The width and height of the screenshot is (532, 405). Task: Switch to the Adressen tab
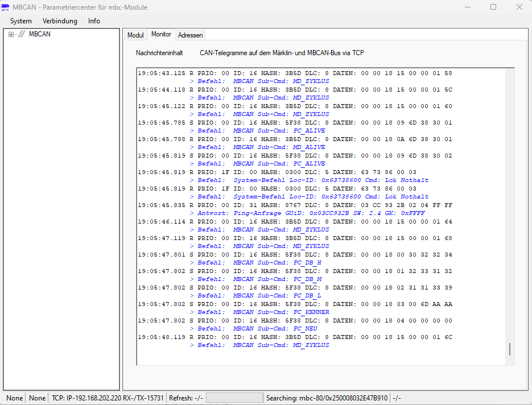pos(191,35)
